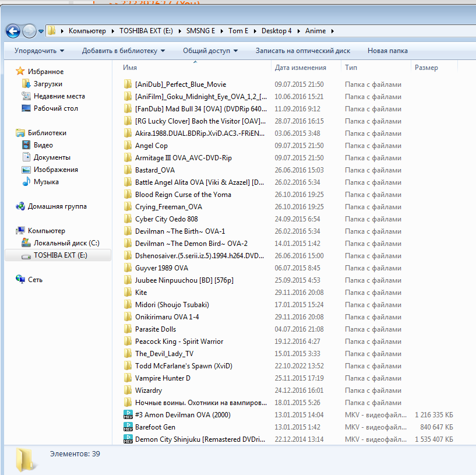This screenshot has width=476, height=475.
Task: Click the Избранное star icon
Action: [x=20, y=71]
